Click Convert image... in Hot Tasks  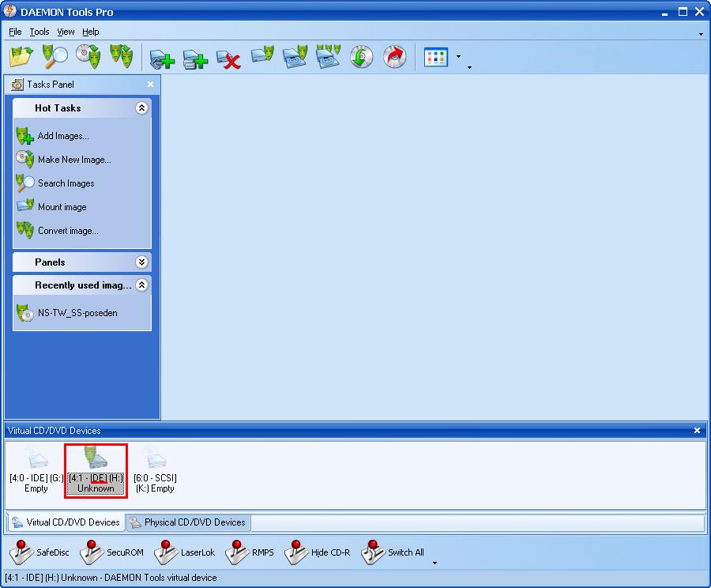pos(57,231)
